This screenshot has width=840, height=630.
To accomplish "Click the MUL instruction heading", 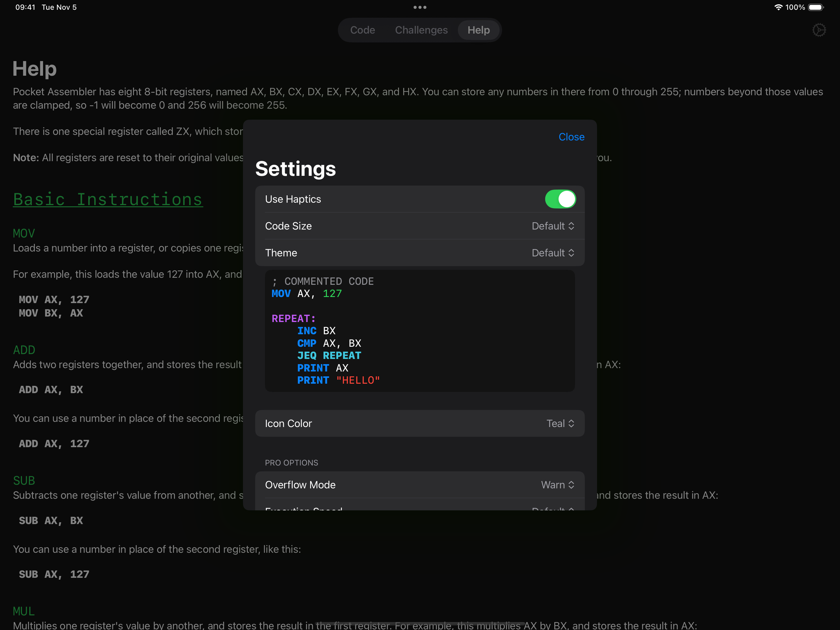I will click(x=24, y=611).
